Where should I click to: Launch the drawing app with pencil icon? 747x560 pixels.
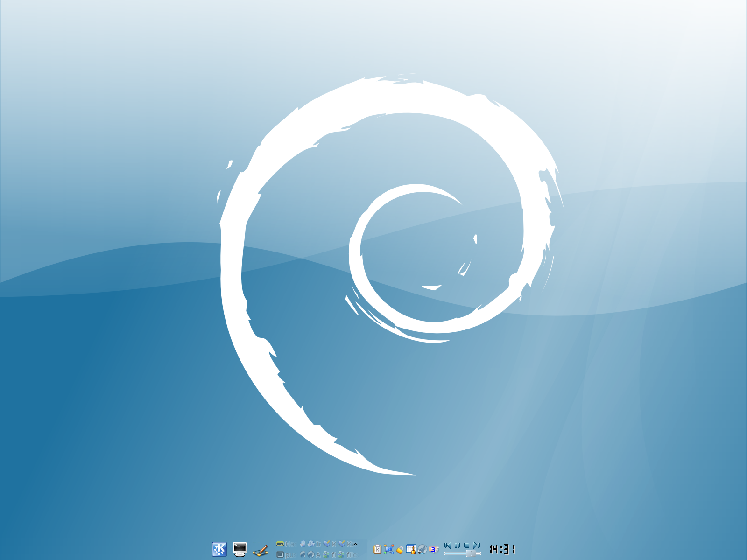point(260,550)
